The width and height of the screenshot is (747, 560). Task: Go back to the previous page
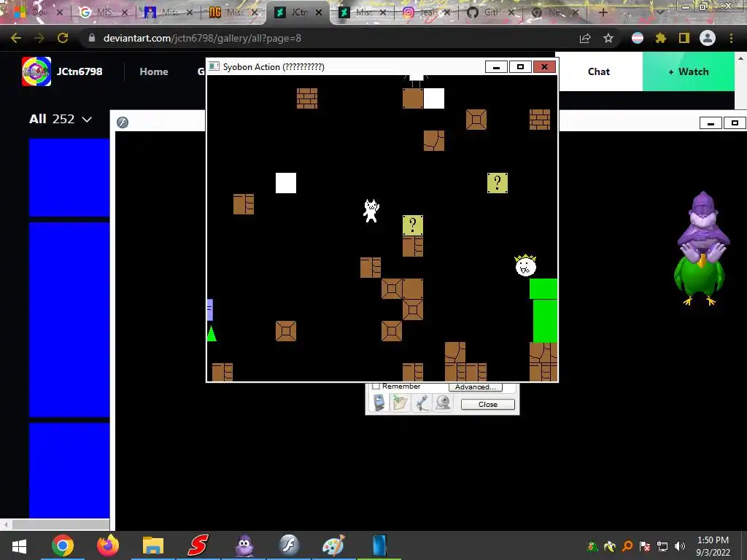pyautogui.click(x=16, y=38)
